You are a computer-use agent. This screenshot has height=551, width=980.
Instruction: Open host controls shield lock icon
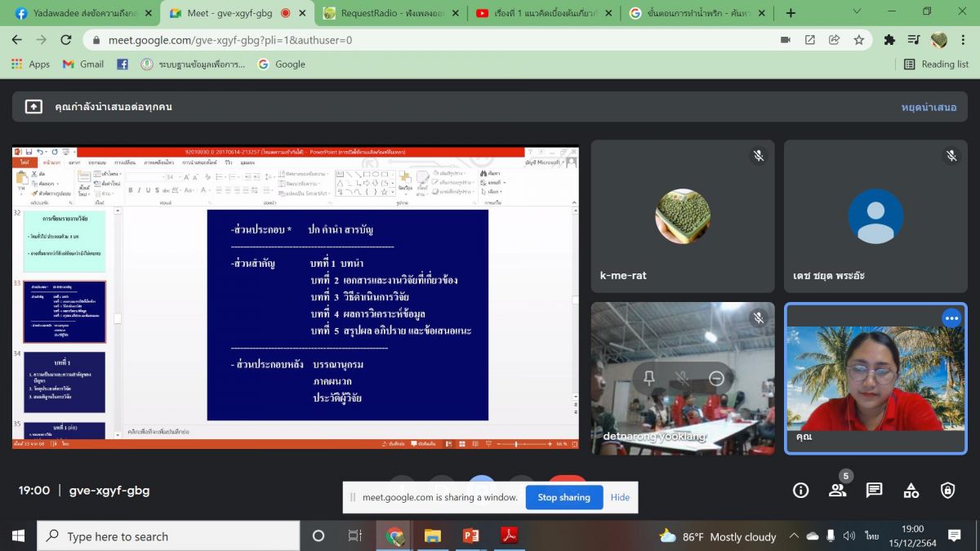[x=947, y=490]
